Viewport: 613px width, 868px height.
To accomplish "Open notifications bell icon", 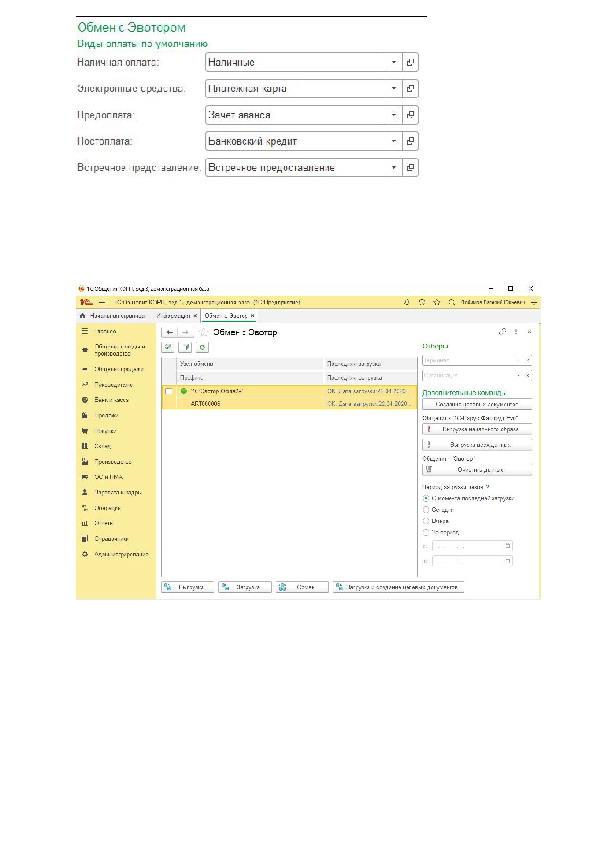I will click(407, 302).
